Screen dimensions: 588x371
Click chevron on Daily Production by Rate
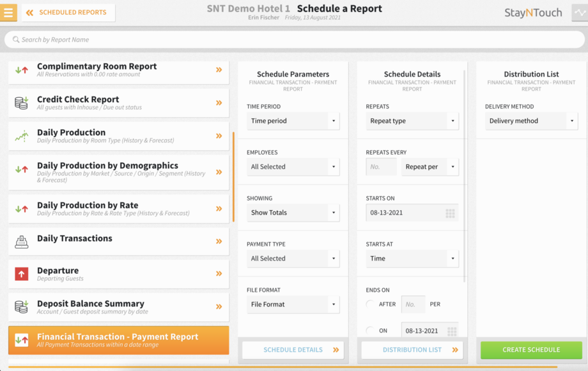click(x=219, y=208)
